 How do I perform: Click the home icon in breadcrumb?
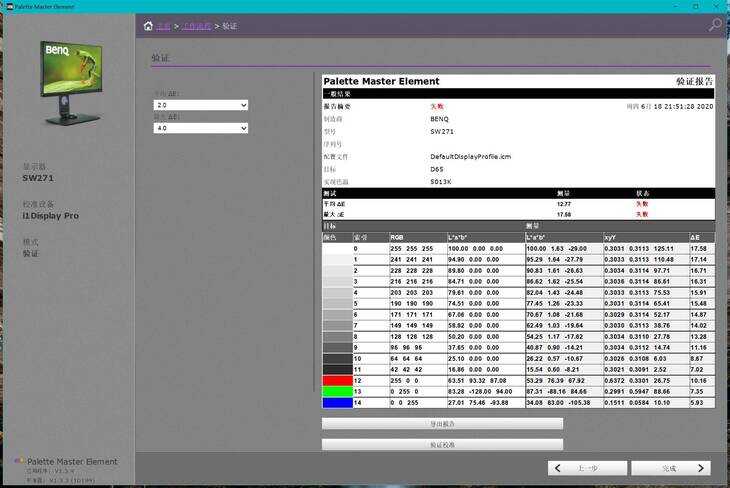[x=148, y=26]
